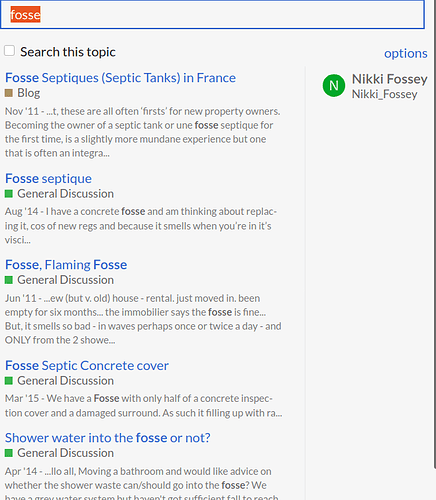
Task: Open Fosse Septiques (Septic Tanks) in France
Action: click(x=120, y=78)
